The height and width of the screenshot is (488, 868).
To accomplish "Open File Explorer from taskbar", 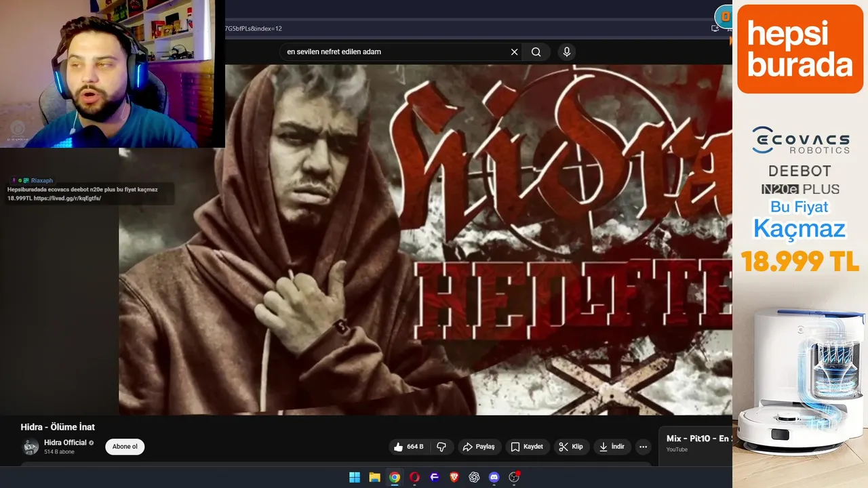I will [374, 477].
